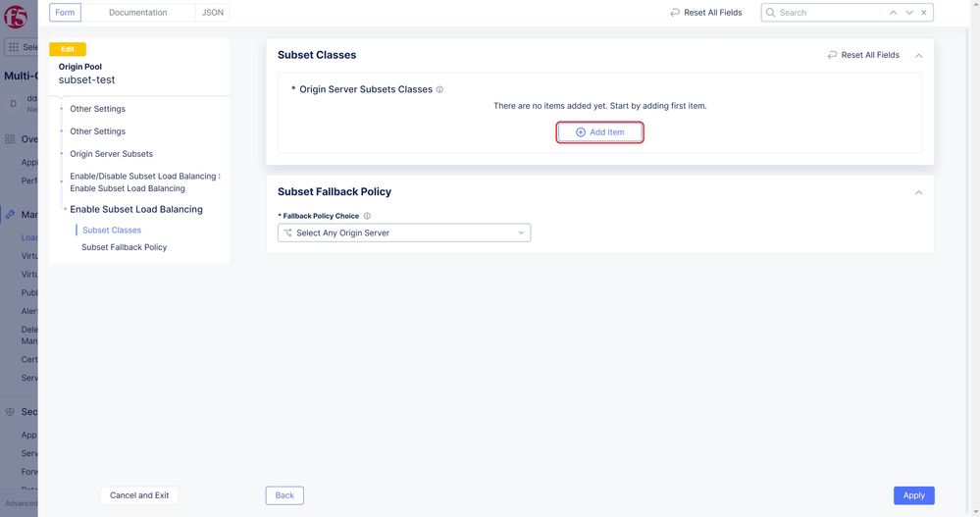The height and width of the screenshot is (517, 980).
Task: Click the Add Item button
Action: click(600, 132)
